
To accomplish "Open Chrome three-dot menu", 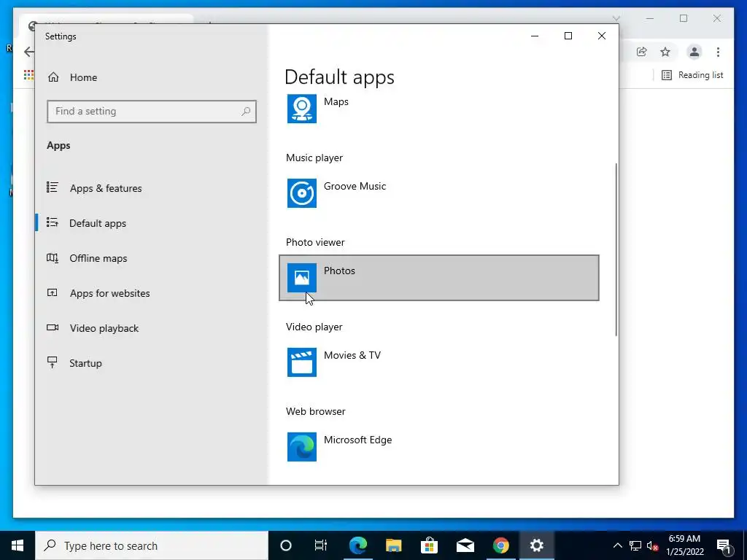I will coord(718,52).
